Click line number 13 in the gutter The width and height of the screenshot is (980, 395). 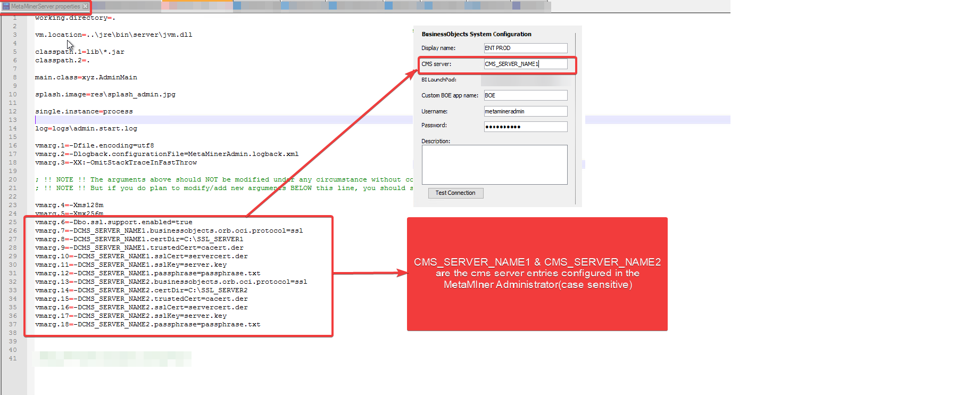point(13,120)
